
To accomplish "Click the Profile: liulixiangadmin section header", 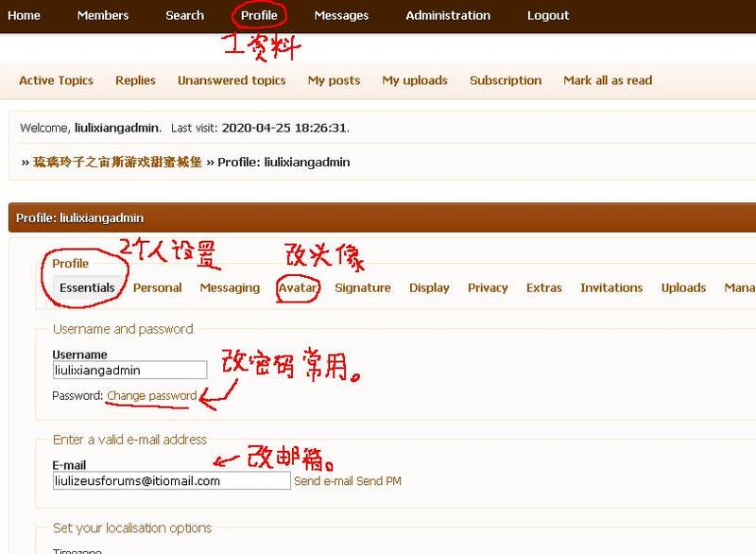I will click(79, 218).
